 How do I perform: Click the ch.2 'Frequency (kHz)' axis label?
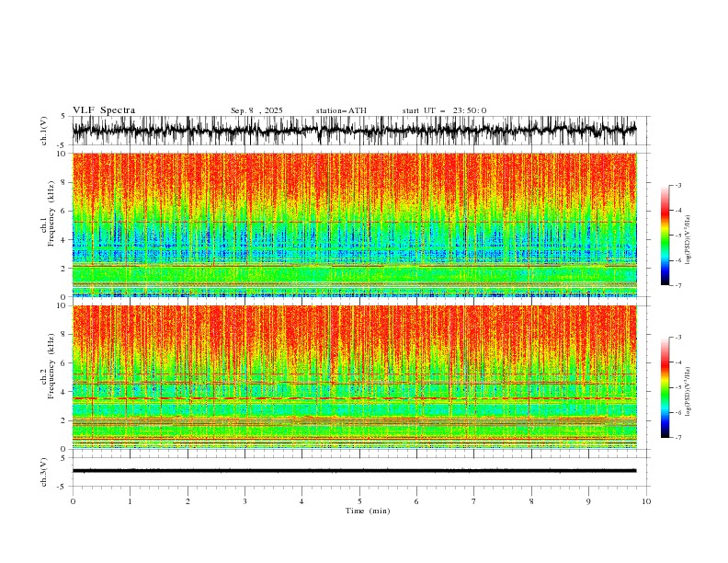pyautogui.click(x=51, y=366)
